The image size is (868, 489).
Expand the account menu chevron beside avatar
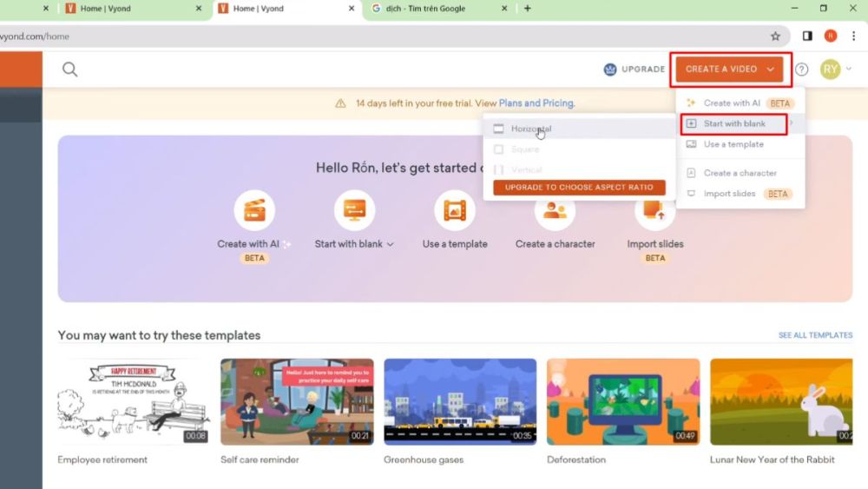849,69
